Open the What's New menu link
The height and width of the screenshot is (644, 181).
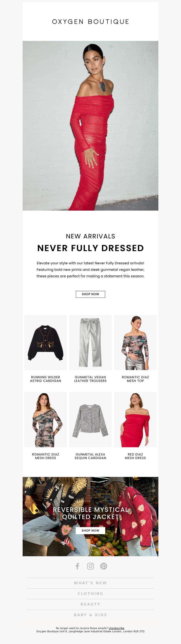(x=90, y=583)
